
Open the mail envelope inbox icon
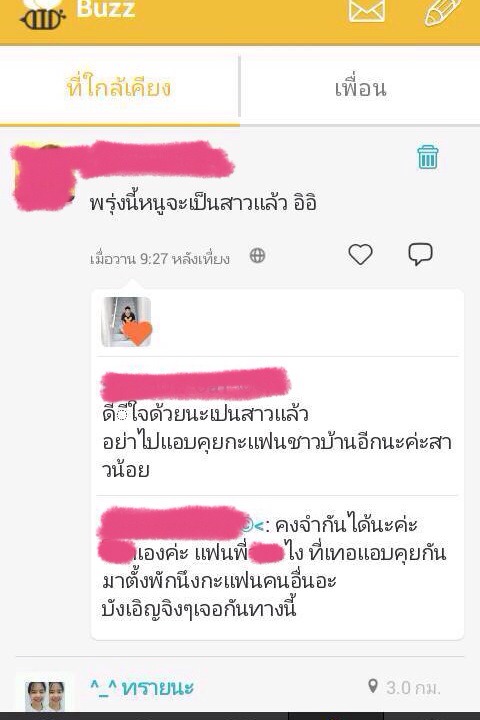pos(367,10)
